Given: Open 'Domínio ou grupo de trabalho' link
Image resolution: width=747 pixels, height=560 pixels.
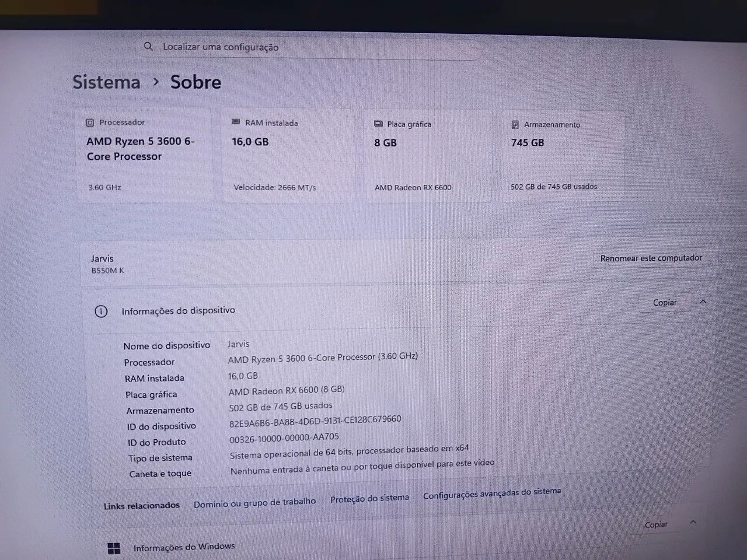Looking at the screenshot, I should coord(254,503).
